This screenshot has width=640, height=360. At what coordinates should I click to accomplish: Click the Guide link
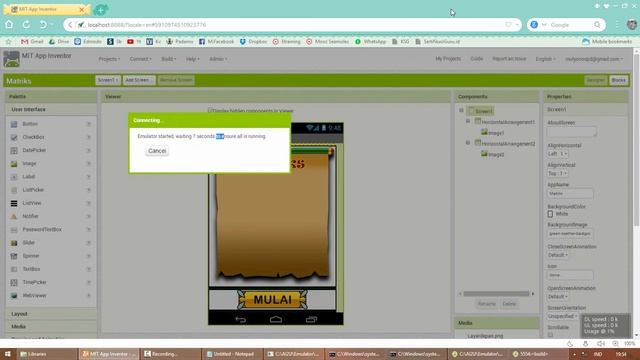coord(476,59)
